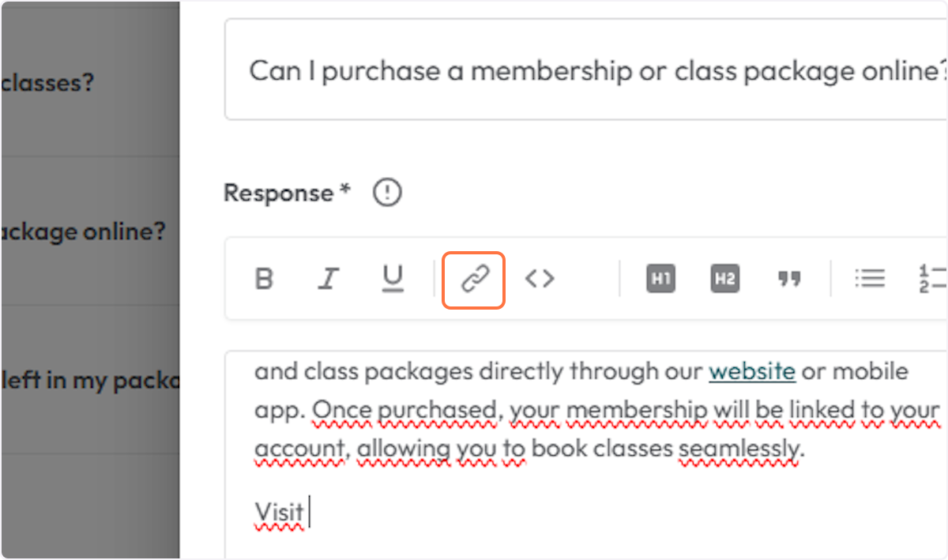The image size is (948, 560).
Task: Open the "website" link in the response
Action: pyautogui.click(x=751, y=371)
